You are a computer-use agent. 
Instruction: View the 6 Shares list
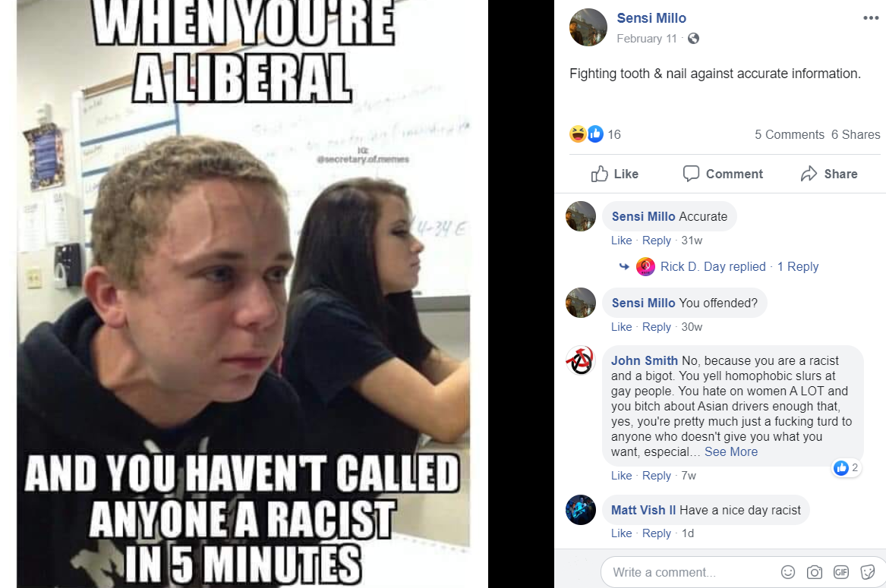(x=856, y=134)
